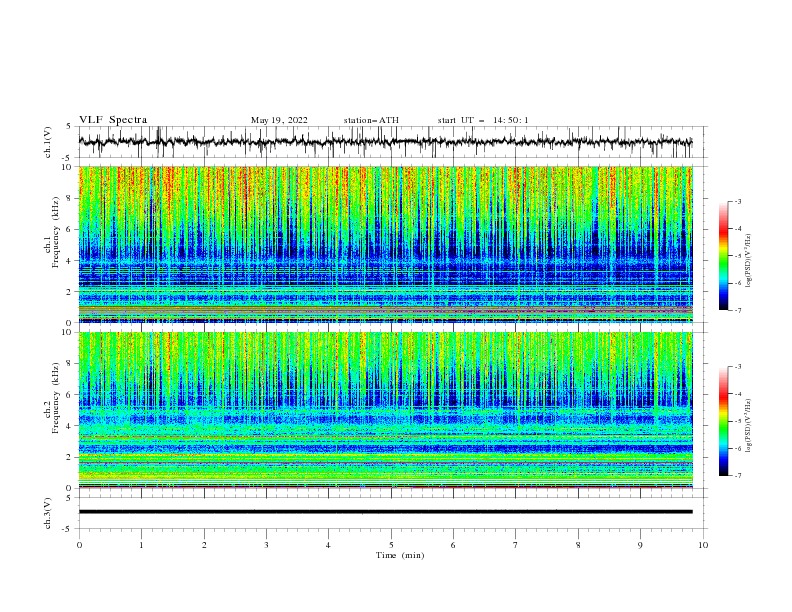The height and width of the screenshot is (612, 792).
Task: Click time axis tick label 2
Action: pos(204,545)
